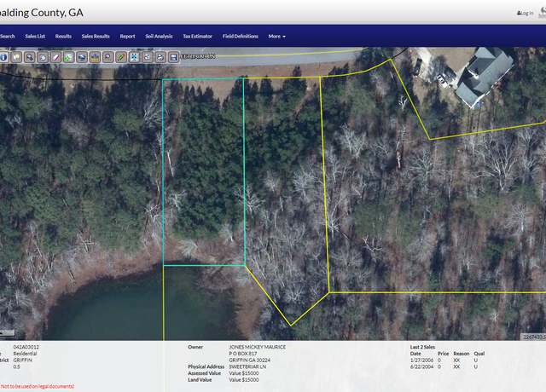
Task: Click the red legal documents disclaimer text
Action: pos(38,386)
